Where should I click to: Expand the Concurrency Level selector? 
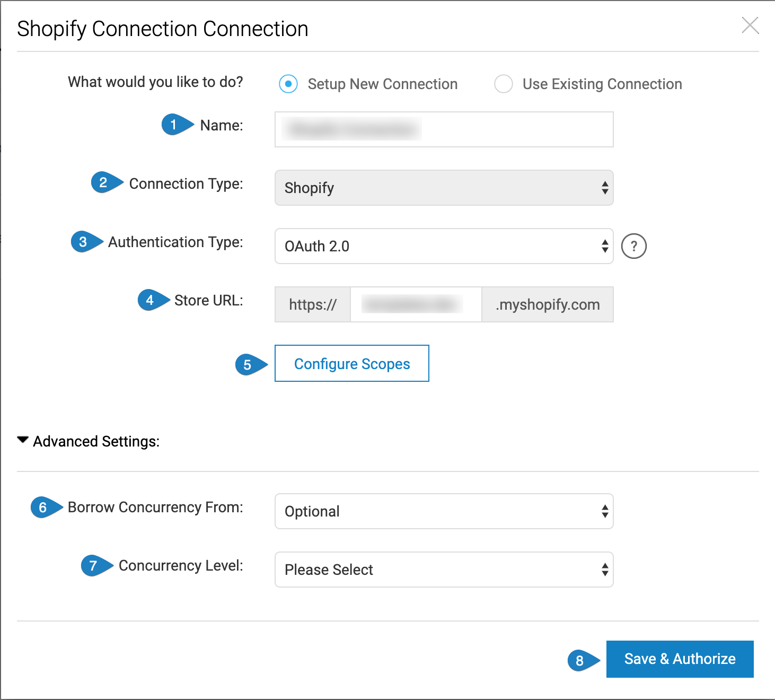tap(444, 570)
